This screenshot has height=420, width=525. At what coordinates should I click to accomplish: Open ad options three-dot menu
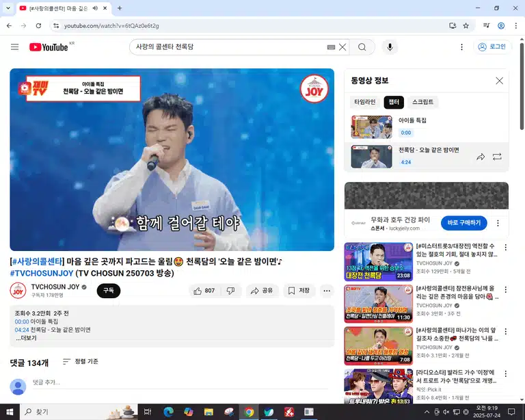tap(498, 223)
